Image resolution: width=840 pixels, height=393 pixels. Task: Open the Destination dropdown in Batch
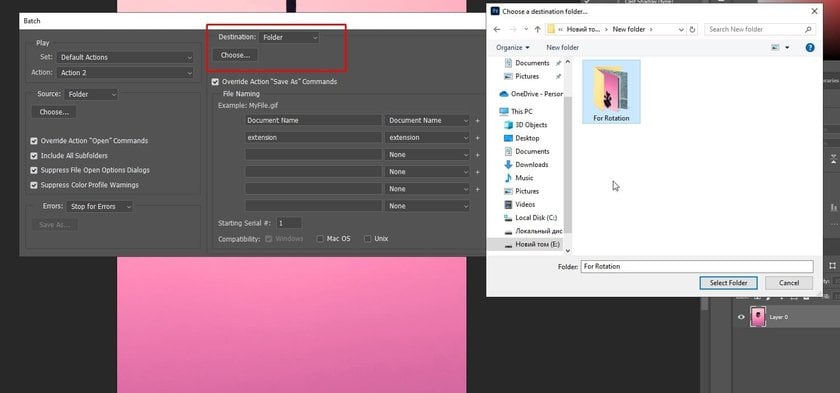[289, 37]
